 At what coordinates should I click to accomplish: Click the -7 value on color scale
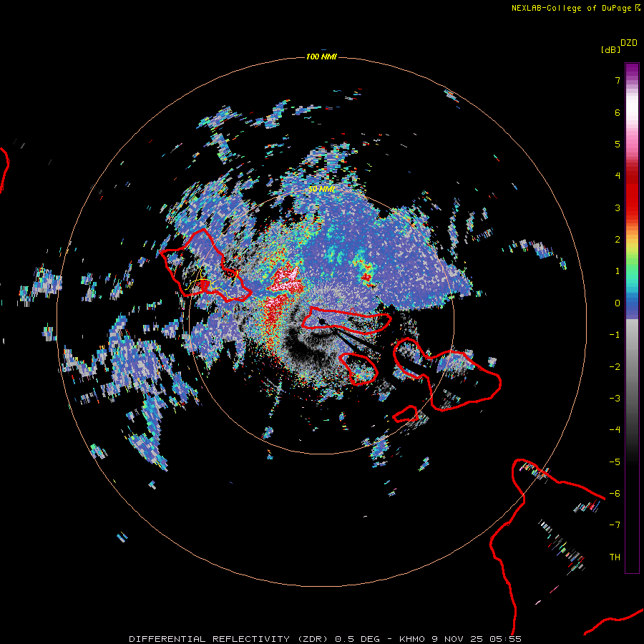pos(615,525)
